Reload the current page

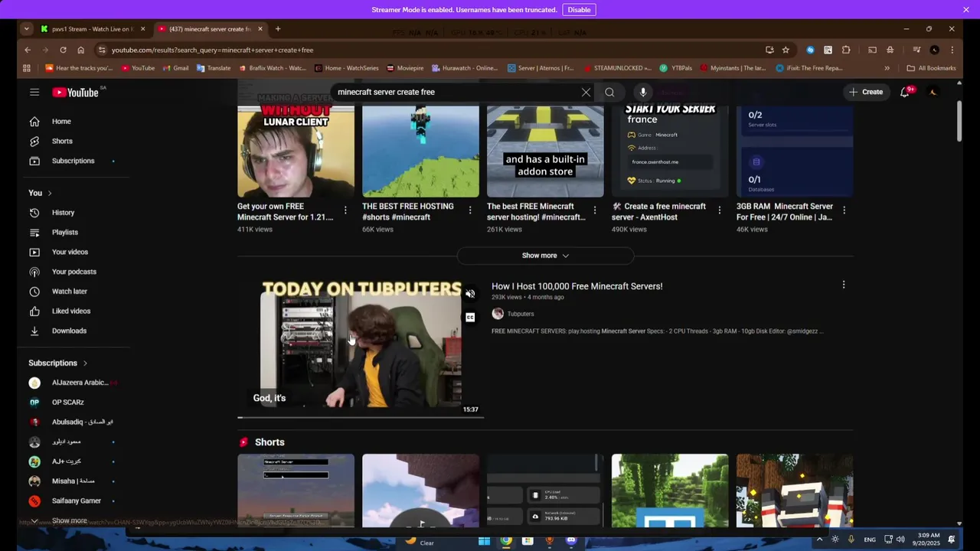pos(63,50)
